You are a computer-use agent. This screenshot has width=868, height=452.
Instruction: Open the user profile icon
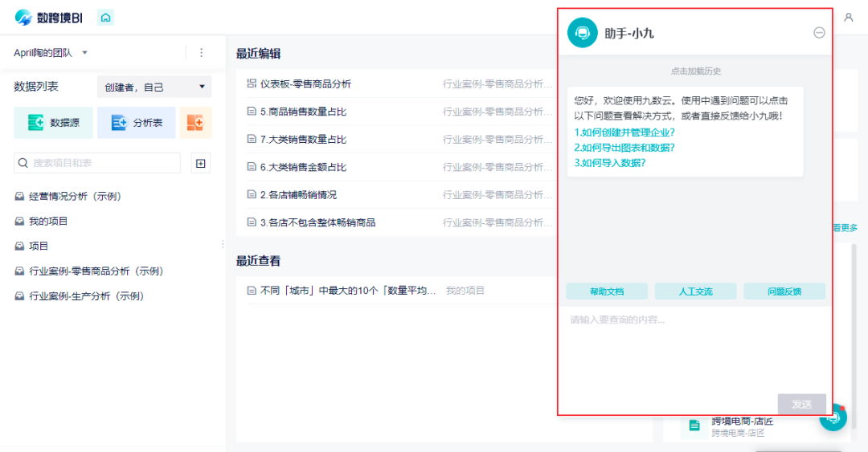coord(848,18)
